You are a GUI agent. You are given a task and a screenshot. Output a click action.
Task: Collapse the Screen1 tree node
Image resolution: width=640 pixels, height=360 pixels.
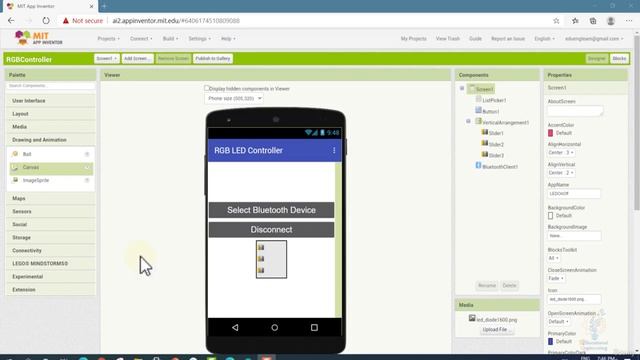pyautogui.click(x=462, y=88)
